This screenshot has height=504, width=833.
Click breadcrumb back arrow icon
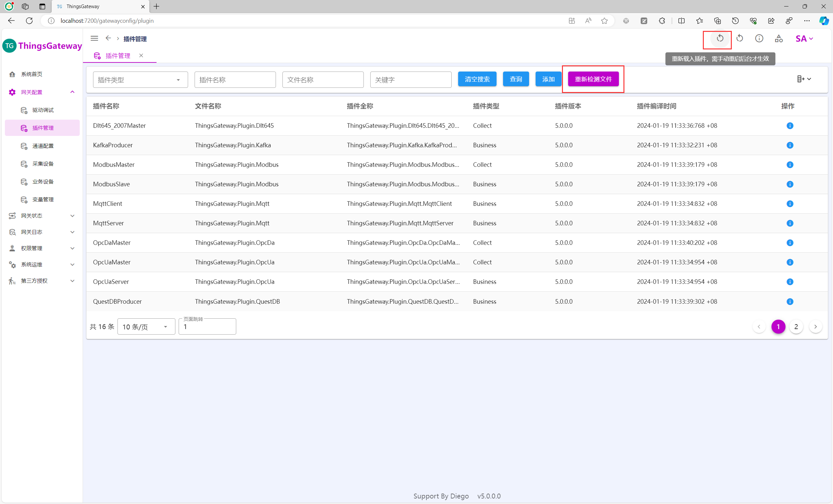pos(108,38)
